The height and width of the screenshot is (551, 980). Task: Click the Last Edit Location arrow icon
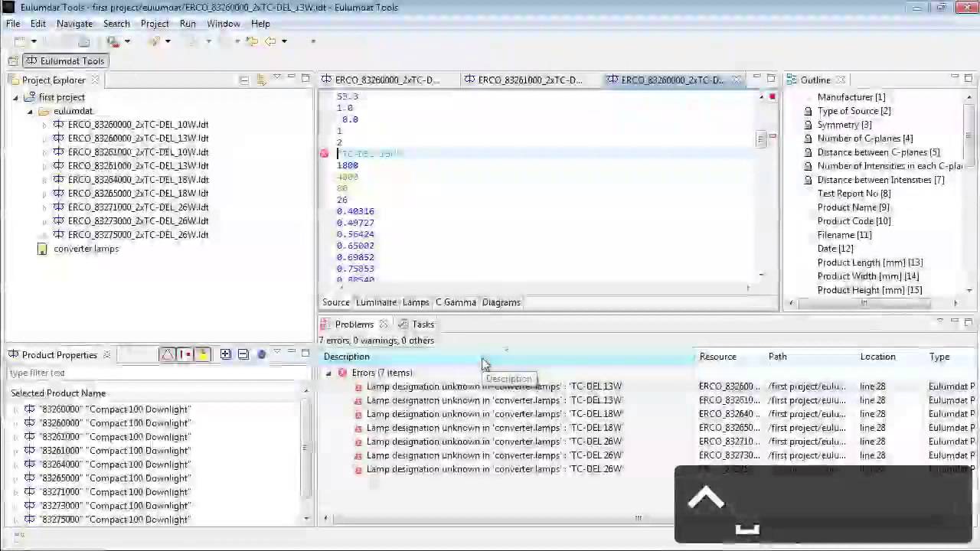(x=252, y=41)
